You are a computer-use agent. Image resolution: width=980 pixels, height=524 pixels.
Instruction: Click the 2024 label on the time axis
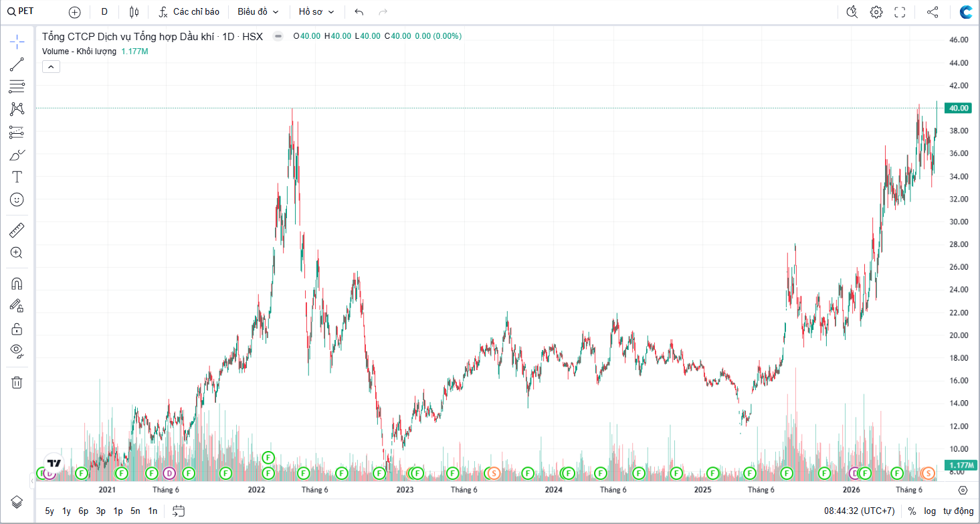(x=553, y=490)
